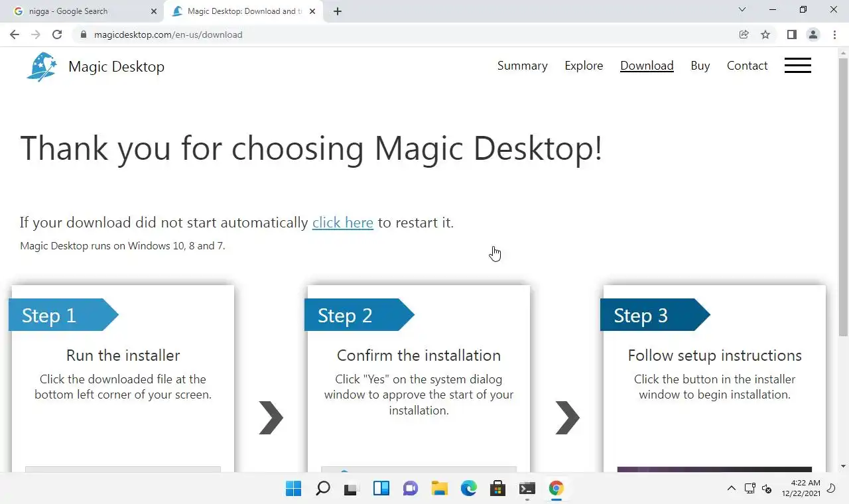Screen dimensions: 849x504
Task: Open the Summary nav item
Action: click(x=523, y=66)
